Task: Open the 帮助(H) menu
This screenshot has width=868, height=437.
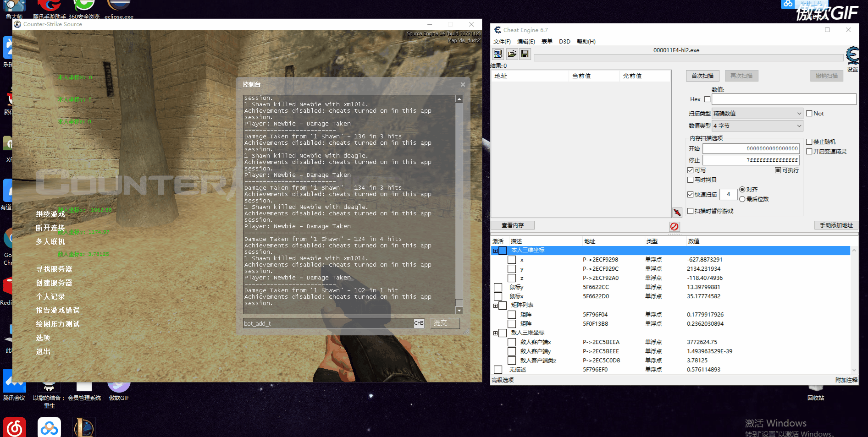Action: 586,42
